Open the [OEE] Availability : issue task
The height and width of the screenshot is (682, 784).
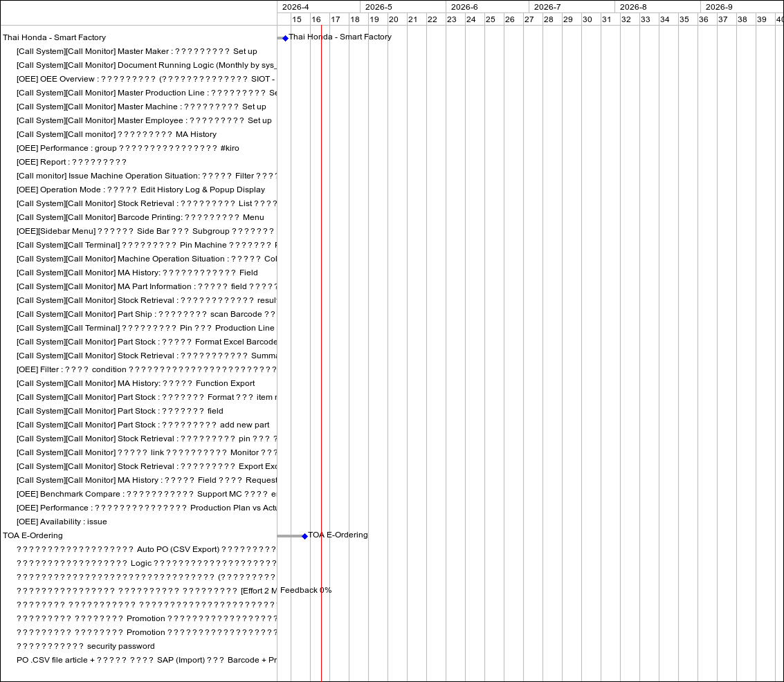click(x=62, y=522)
